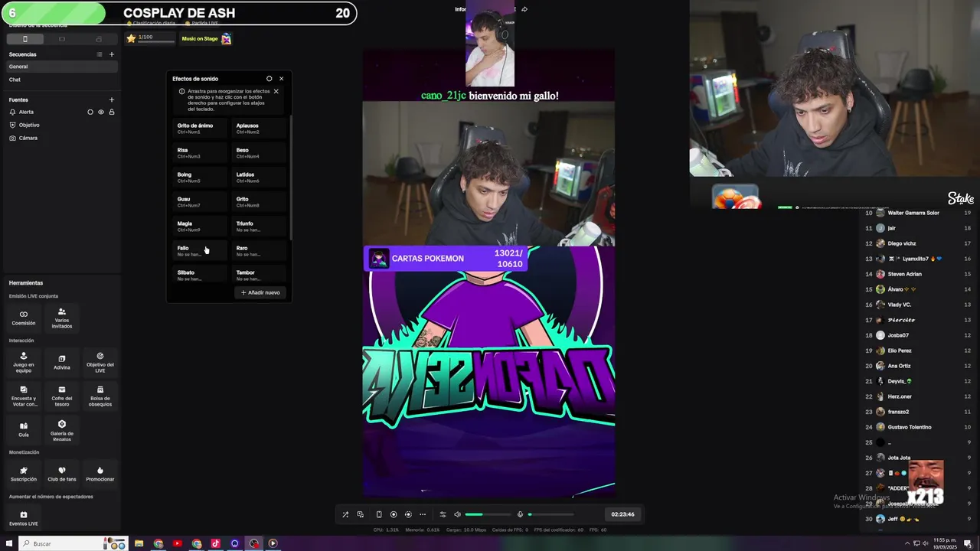
Task: Select the portrait phone layout icon
Action: point(24,39)
